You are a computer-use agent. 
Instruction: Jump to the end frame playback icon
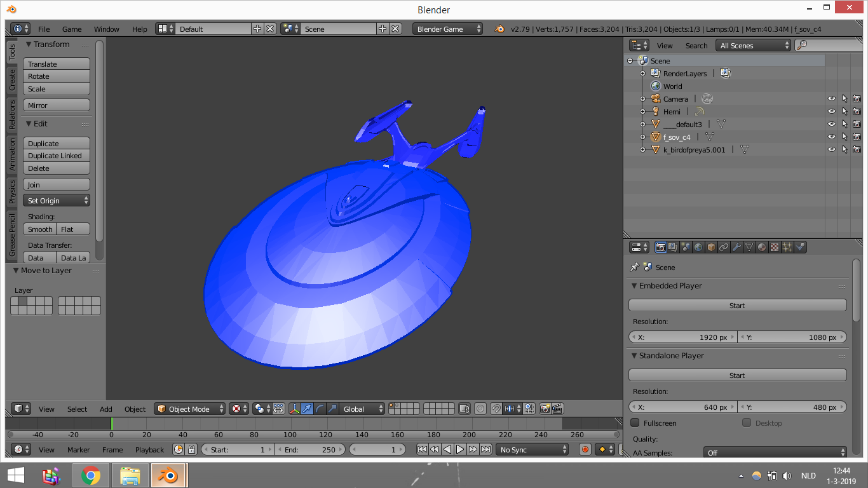coord(485,449)
